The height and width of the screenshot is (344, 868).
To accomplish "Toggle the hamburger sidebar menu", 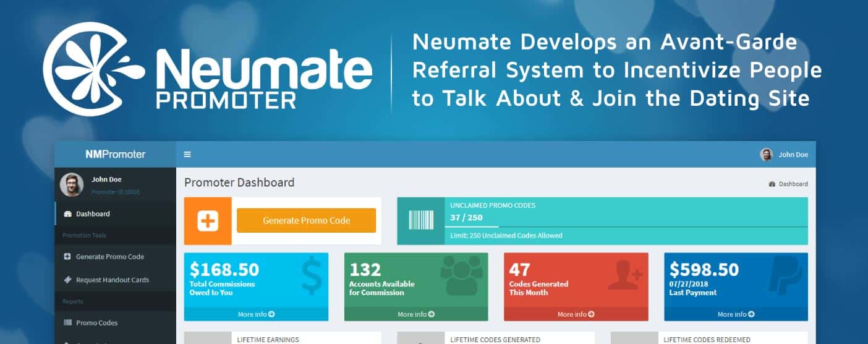I will (187, 155).
